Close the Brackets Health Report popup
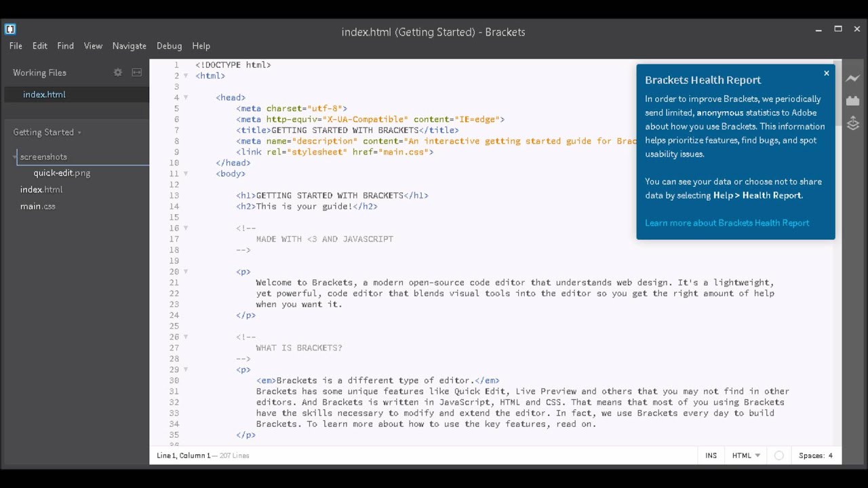The width and height of the screenshot is (868, 488). pos(826,73)
